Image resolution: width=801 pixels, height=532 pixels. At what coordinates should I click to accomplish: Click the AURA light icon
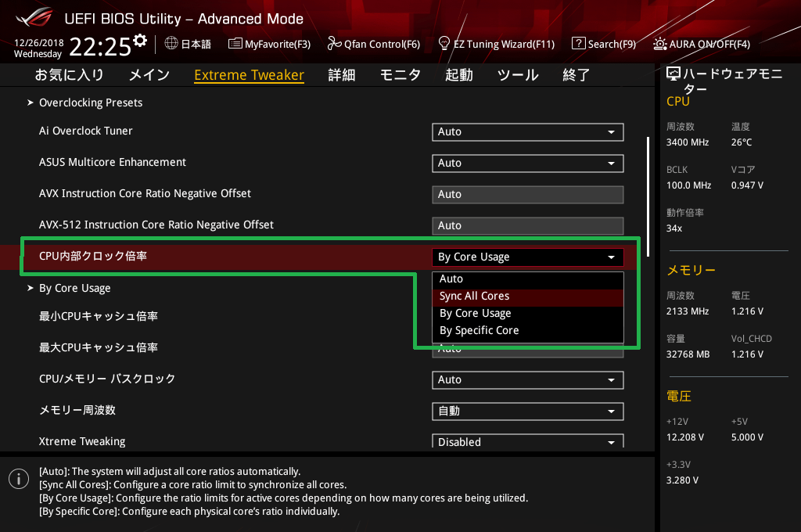[659, 44]
